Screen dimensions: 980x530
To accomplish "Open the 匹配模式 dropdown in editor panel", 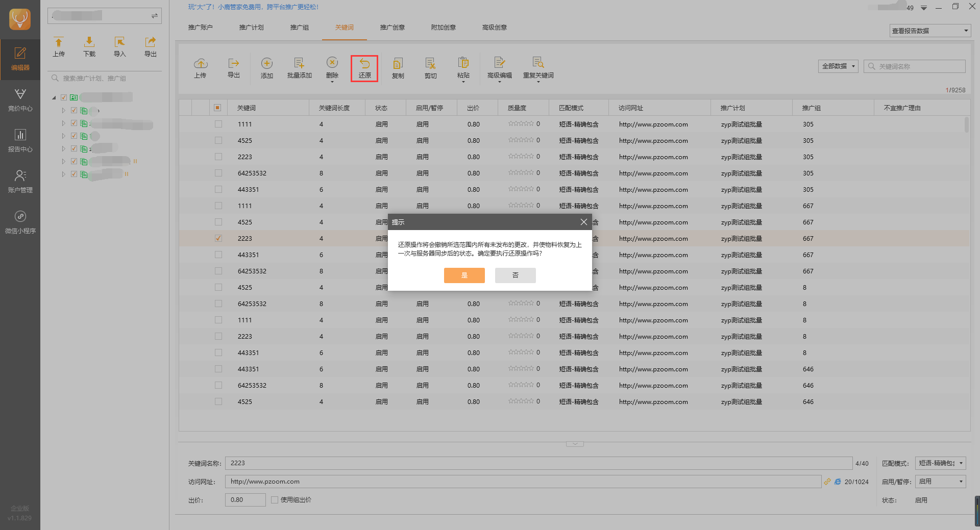I will point(940,463).
